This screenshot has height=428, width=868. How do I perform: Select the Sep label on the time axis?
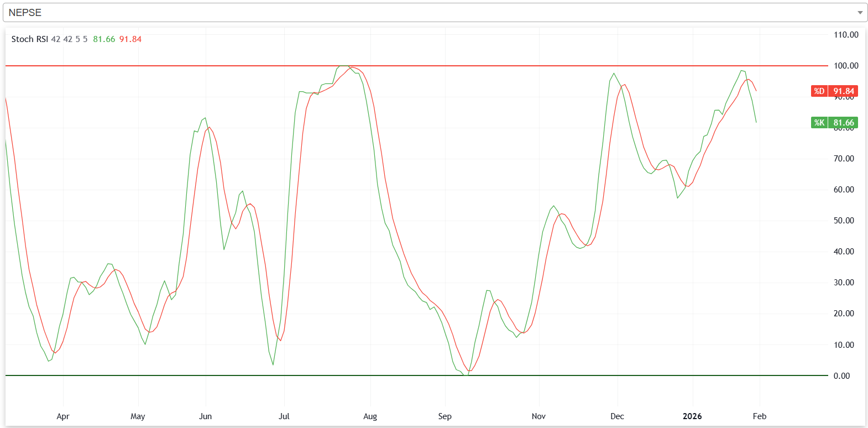[x=445, y=416]
